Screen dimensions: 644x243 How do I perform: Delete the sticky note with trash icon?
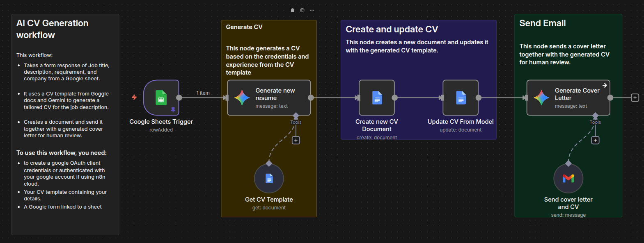click(292, 10)
